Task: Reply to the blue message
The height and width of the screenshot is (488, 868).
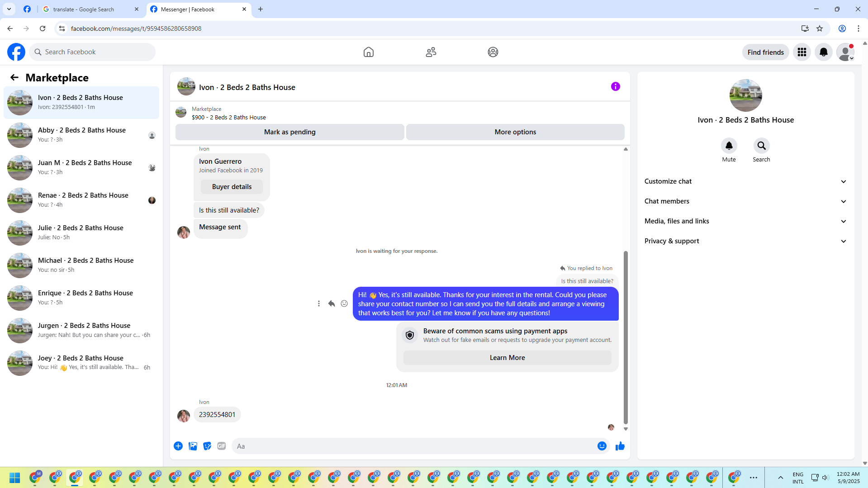Action: (332, 303)
